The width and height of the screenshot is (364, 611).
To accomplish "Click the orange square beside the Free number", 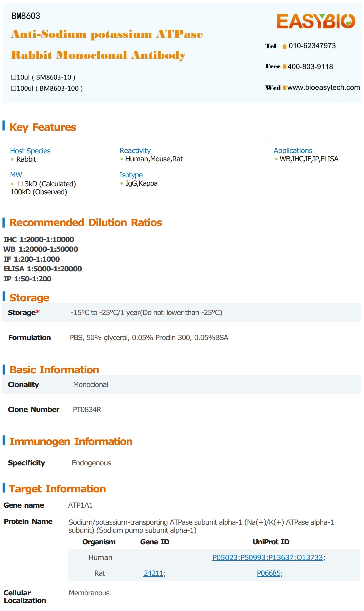I will point(284,67).
